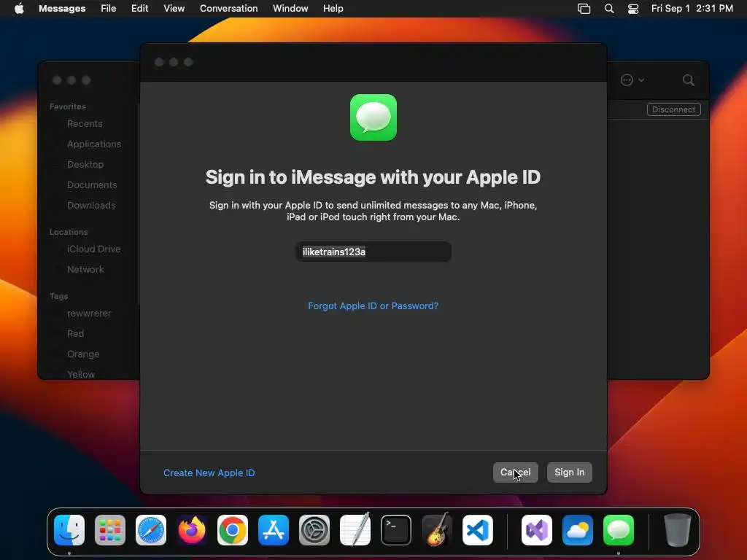Select Downloads in Finder sidebar
Screen dimensions: 747x560
pos(91,205)
